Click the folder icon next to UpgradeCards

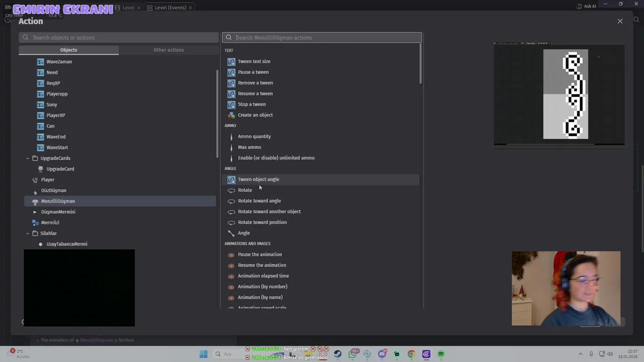35,158
